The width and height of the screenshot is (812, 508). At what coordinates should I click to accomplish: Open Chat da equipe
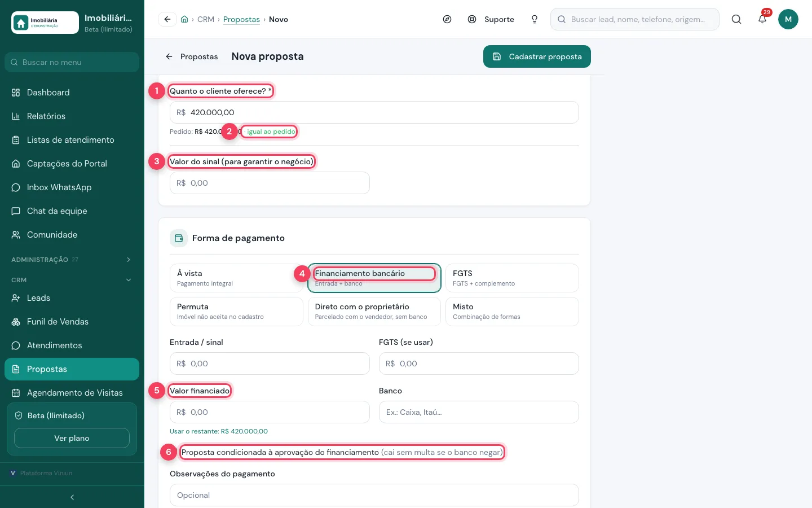[x=72, y=211]
